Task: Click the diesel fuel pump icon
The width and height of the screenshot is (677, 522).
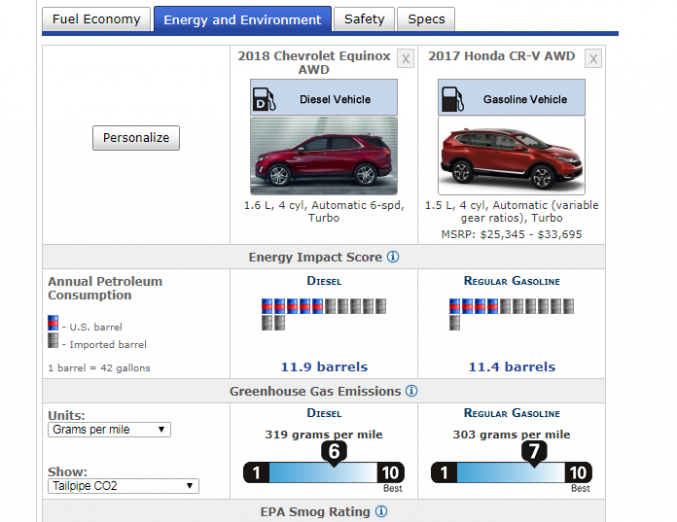Action: (x=263, y=99)
